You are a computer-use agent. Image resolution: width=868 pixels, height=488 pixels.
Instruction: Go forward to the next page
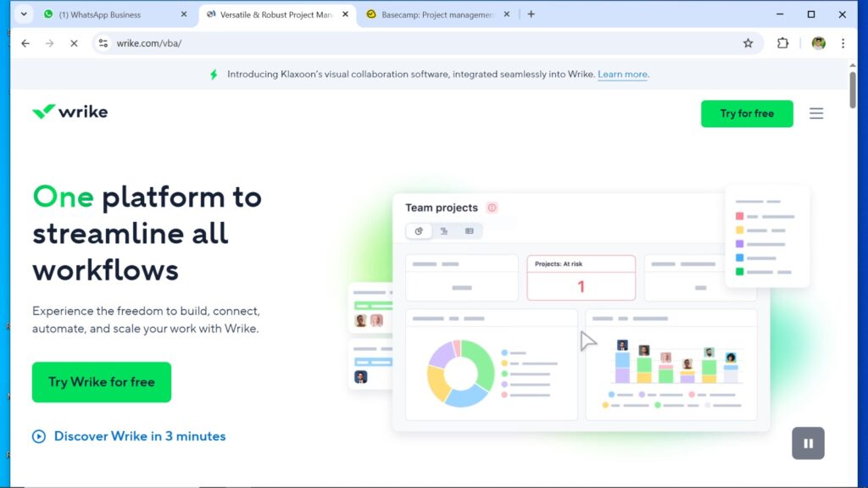coord(50,43)
